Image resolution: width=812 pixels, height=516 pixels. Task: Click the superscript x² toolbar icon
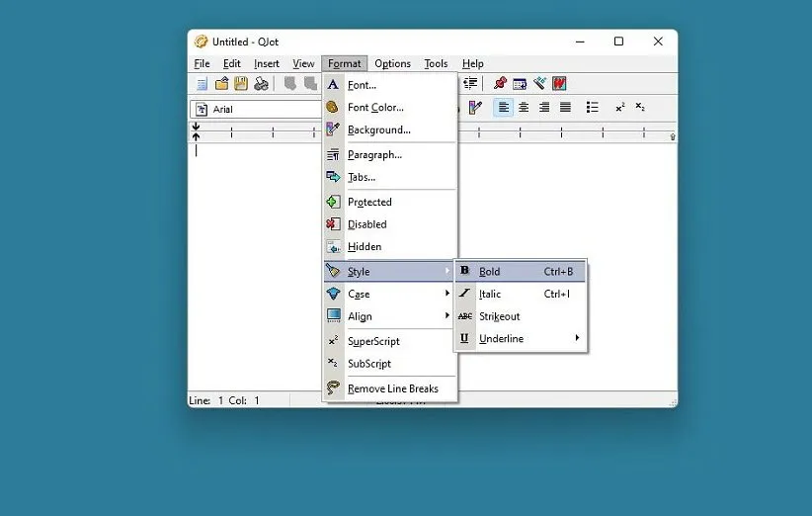click(620, 108)
